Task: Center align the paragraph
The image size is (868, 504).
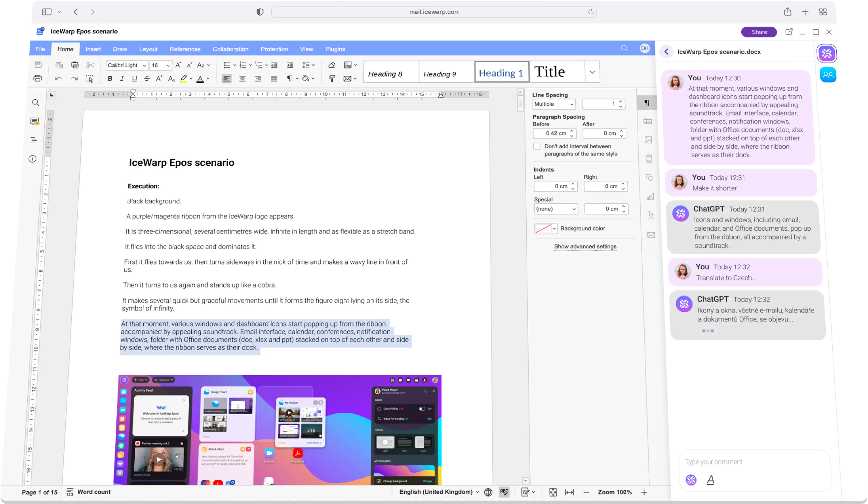Action: (242, 79)
